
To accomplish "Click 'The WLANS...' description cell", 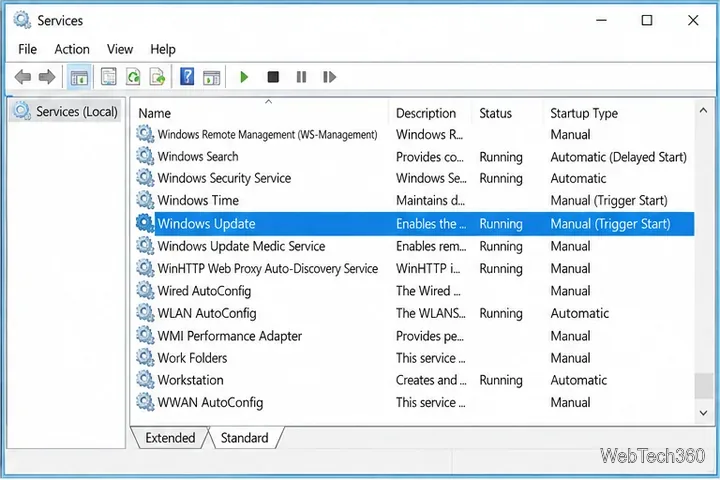I will pos(431,313).
